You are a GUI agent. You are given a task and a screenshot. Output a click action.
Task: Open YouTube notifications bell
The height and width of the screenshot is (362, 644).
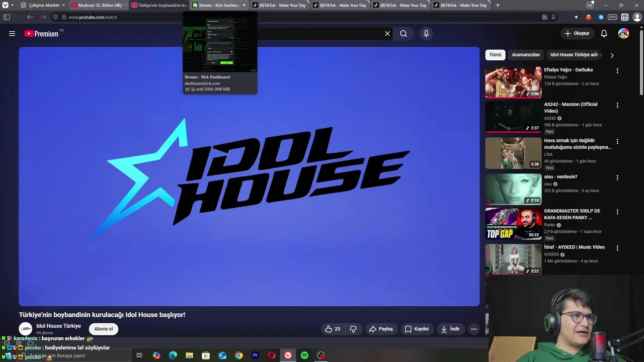click(604, 34)
